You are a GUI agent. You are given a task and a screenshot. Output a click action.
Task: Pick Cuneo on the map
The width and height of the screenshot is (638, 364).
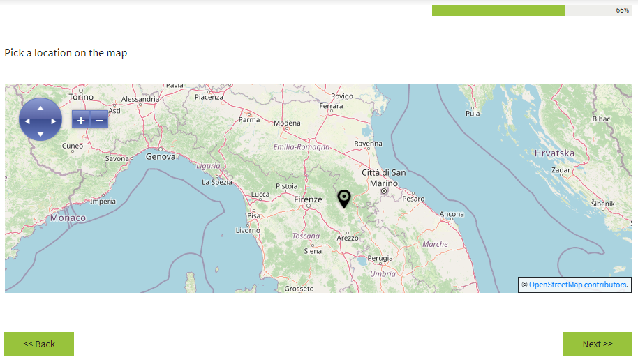pos(73,146)
